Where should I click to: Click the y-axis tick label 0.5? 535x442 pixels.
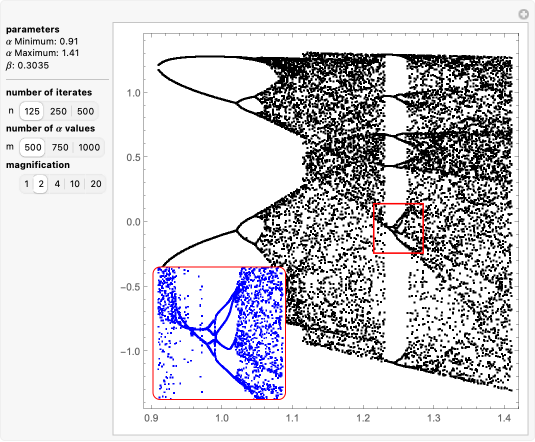click(x=133, y=157)
